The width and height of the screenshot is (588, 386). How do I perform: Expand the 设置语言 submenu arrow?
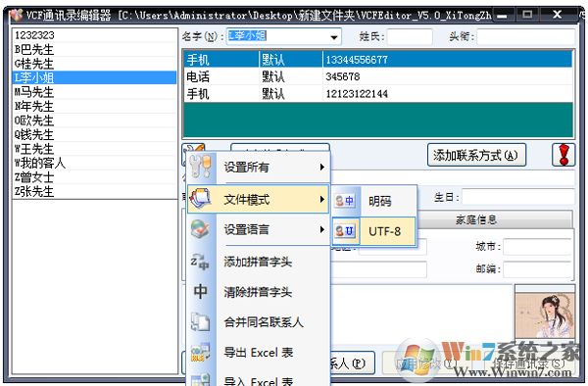click(321, 229)
